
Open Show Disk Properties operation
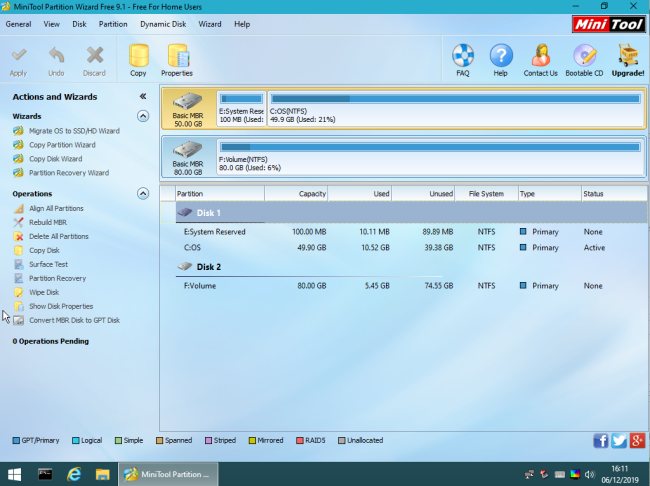pyautogui.click(x=61, y=306)
